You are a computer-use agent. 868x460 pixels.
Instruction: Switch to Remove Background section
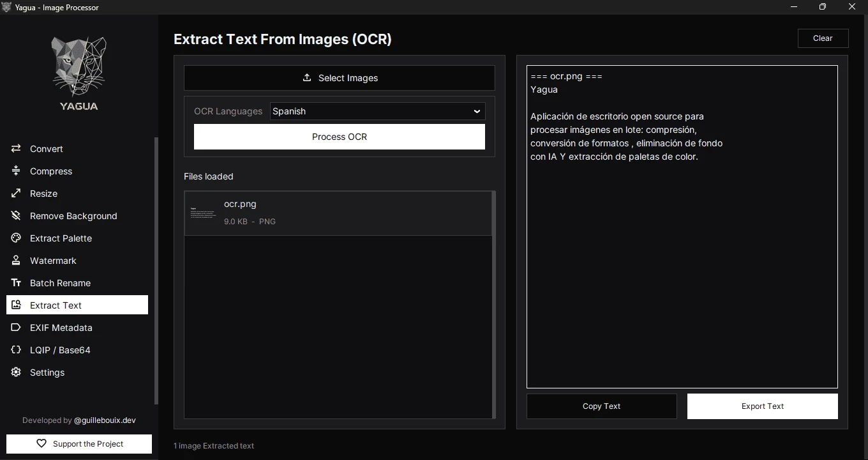(77, 216)
